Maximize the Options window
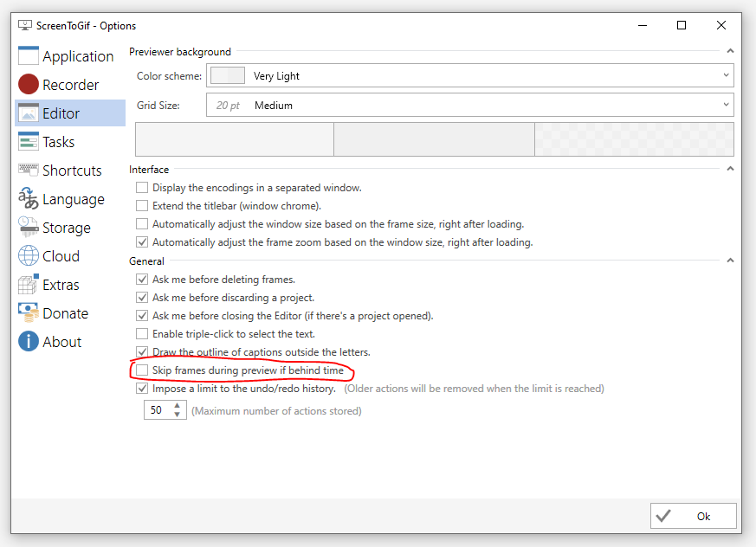This screenshot has height=547, width=756. click(682, 25)
